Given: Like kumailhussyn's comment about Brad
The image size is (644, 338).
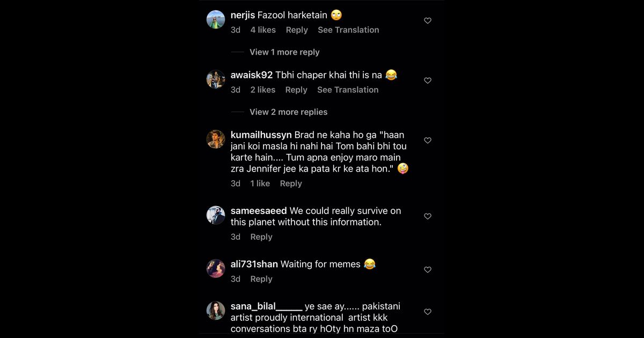Looking at the screenshot, I should pyautogui.click(x=428, y=141).
